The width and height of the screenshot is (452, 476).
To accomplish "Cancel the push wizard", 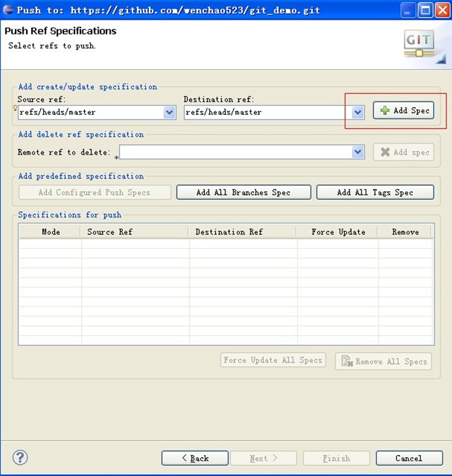I will tap(409, 458).
